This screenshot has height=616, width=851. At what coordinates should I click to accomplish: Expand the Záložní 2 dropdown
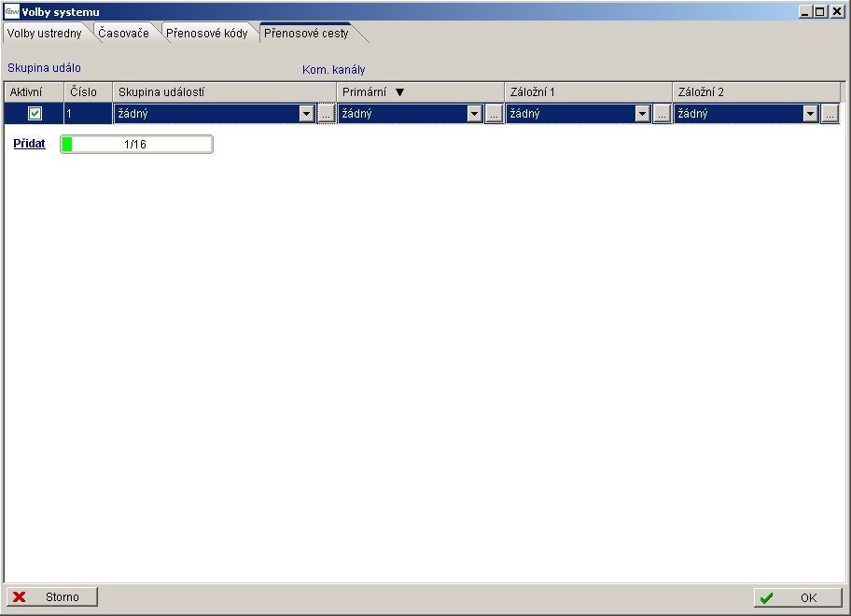pyautogui.click(x=810, y=114)
